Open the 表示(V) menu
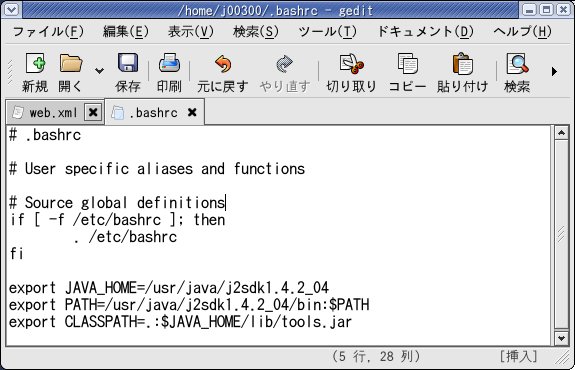Viewport: 575px width, 370px height. tap(191, 32)
